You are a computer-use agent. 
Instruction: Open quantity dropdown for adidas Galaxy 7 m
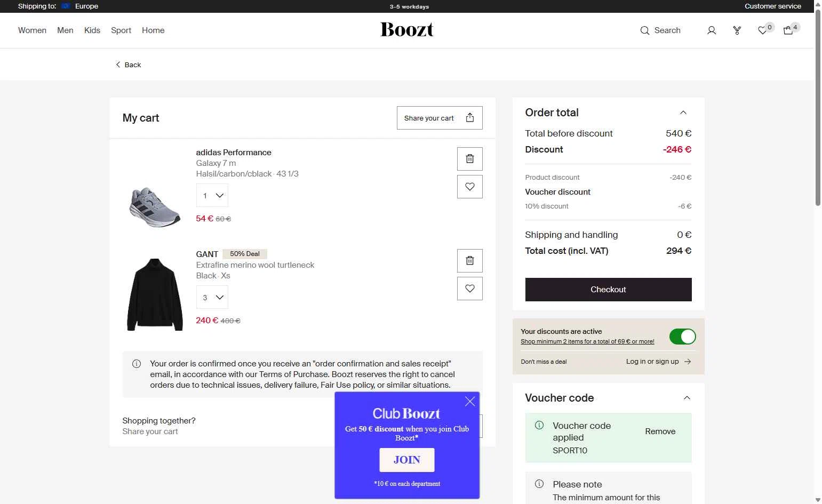[x=212, y=196]
